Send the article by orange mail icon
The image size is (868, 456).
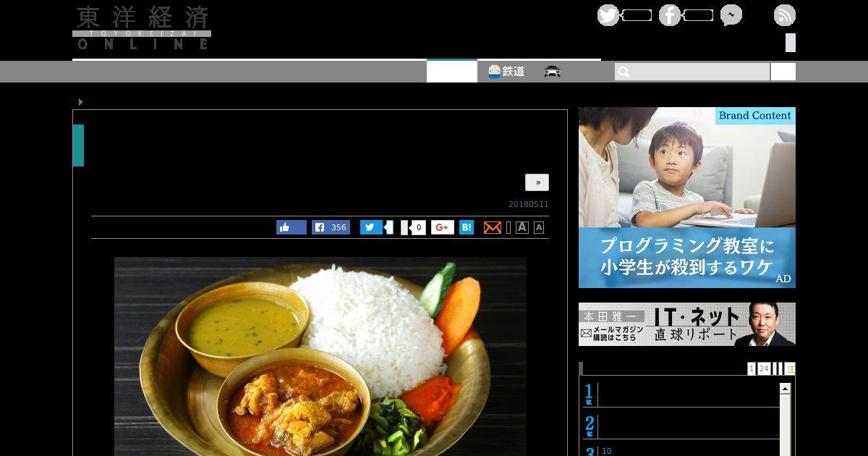click(492, 227)
